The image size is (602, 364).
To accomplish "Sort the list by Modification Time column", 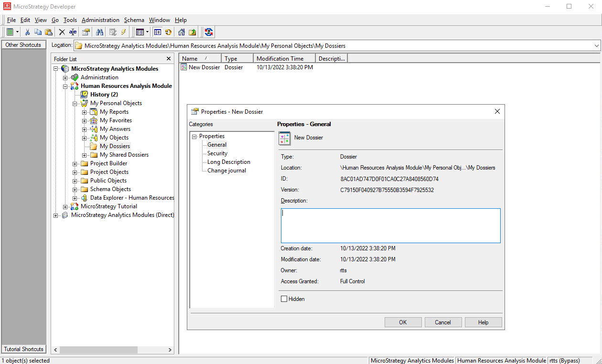I will coord(284,59).
